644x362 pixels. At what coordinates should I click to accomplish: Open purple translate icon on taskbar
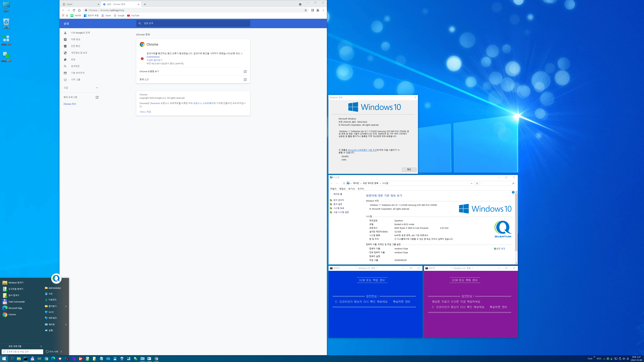[x=74, y=359]
